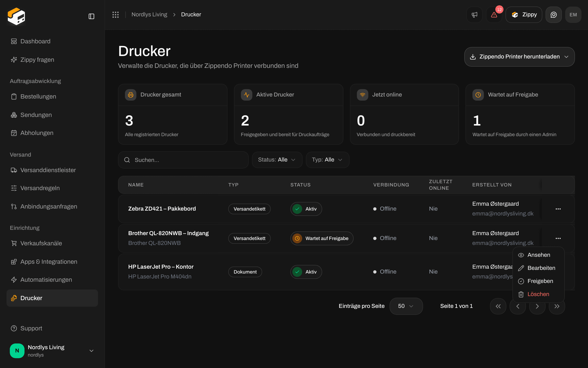Click the Dokument type tag

coord(245,272)
